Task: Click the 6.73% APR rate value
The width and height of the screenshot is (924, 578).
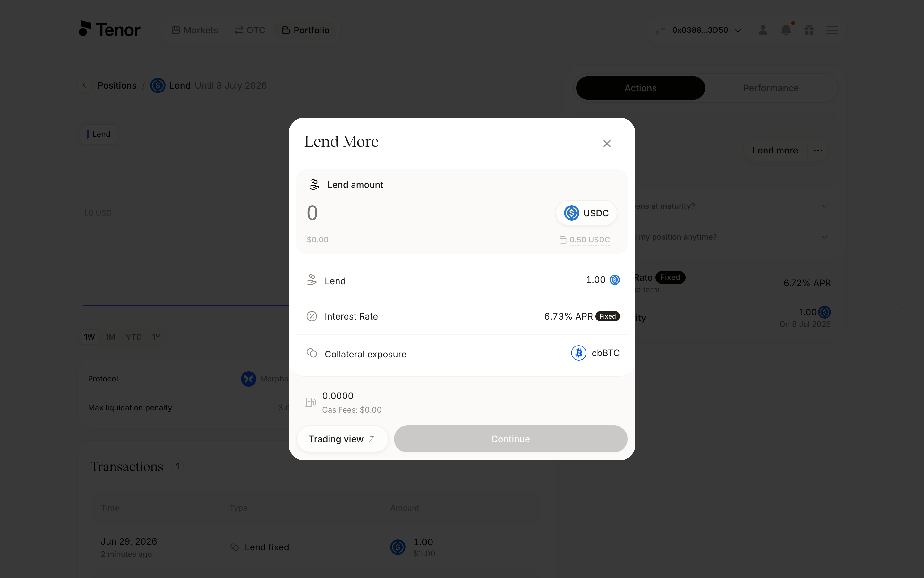Action: [x=568, y=316]
